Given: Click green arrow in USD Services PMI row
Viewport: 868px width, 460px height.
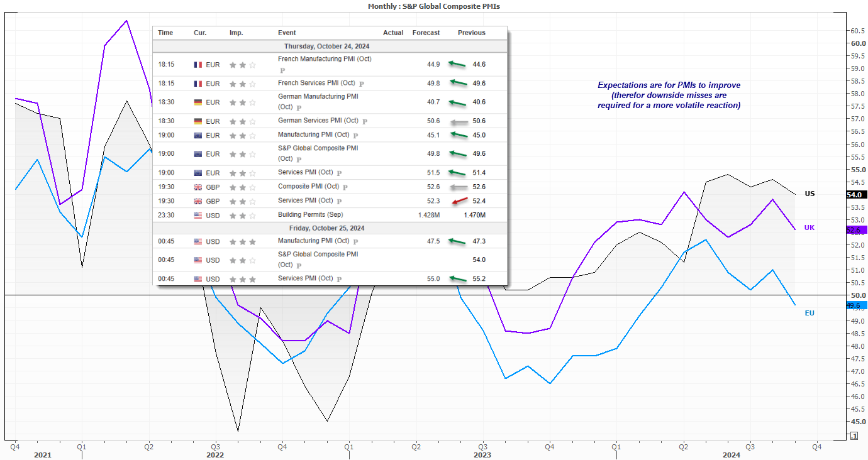Looking at the screenshot, I should [457, 279].
